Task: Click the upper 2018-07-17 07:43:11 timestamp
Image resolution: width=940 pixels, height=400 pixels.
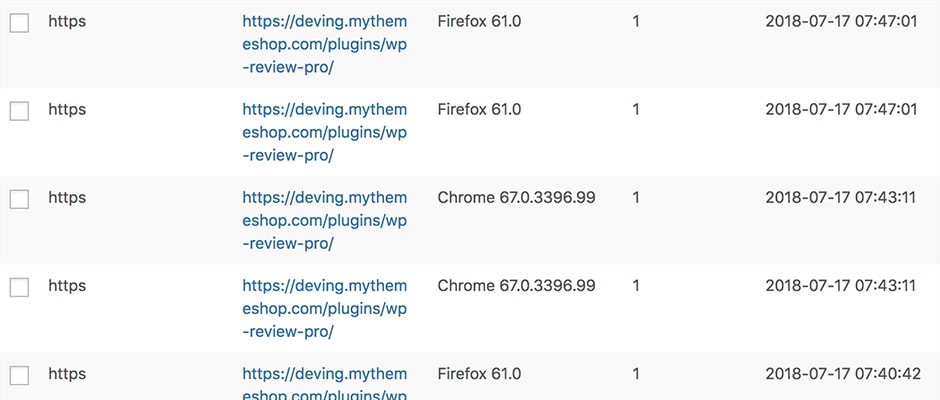Action: click(x=840, y=198)
